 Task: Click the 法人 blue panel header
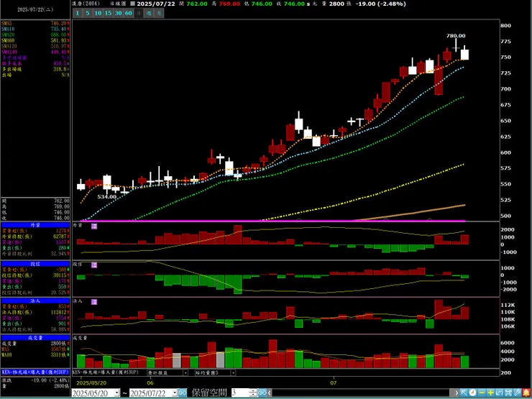(x=35, y=301)
